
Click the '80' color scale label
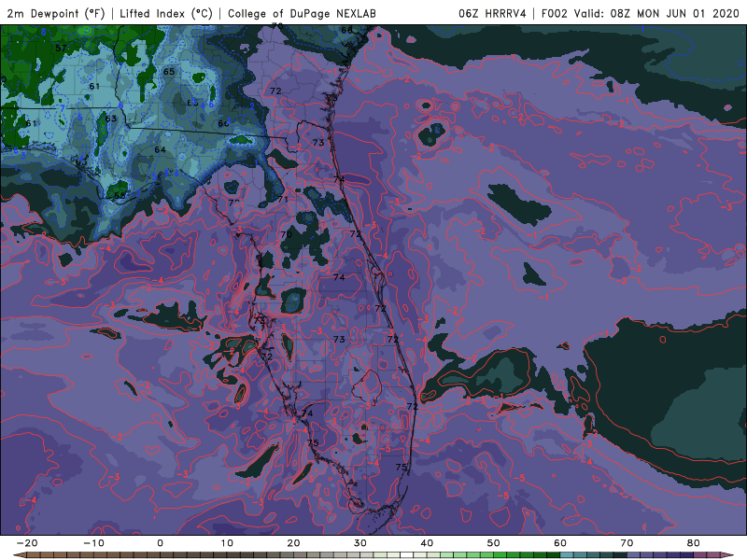(694, 543)
